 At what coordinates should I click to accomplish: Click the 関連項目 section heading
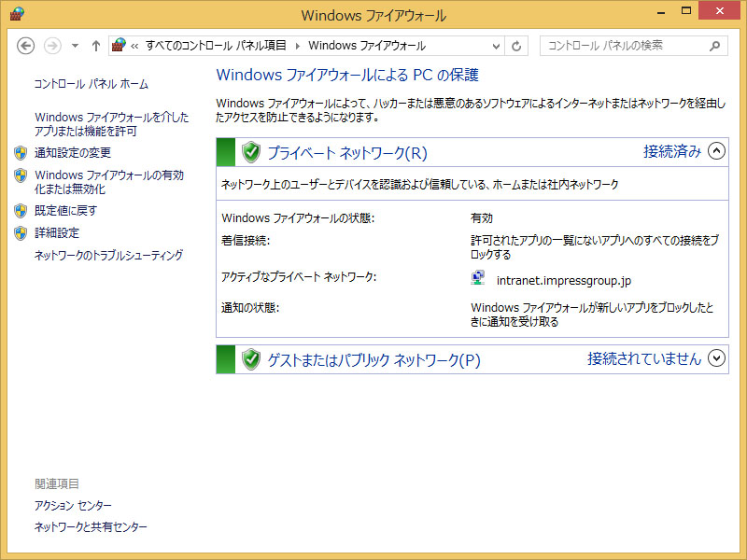[57, 483]
